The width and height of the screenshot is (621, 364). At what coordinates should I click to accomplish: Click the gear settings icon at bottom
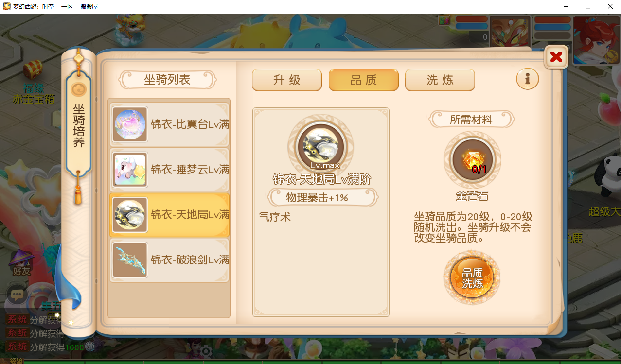pyautogui.click(x=206, y=351)
